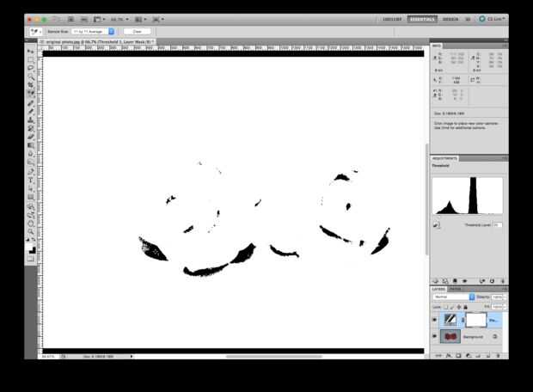533x392 pixels.
Task: Reset adjustment to defaults icon
Action: coord(492,281)
